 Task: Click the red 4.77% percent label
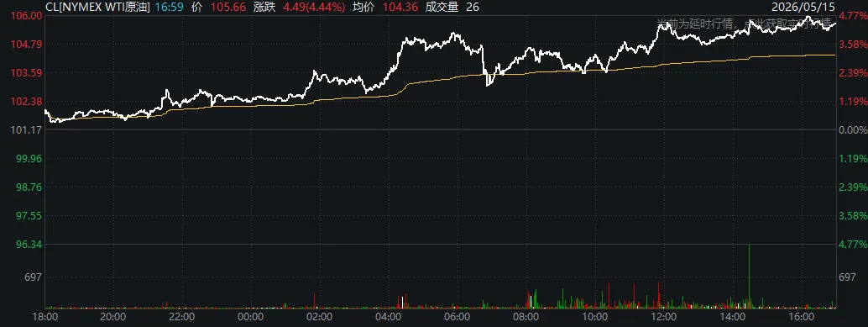click(x=854, y=15)
